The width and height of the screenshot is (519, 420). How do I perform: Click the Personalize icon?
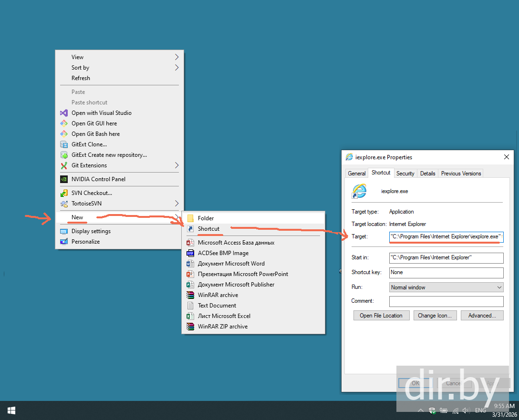coord(64,242)
